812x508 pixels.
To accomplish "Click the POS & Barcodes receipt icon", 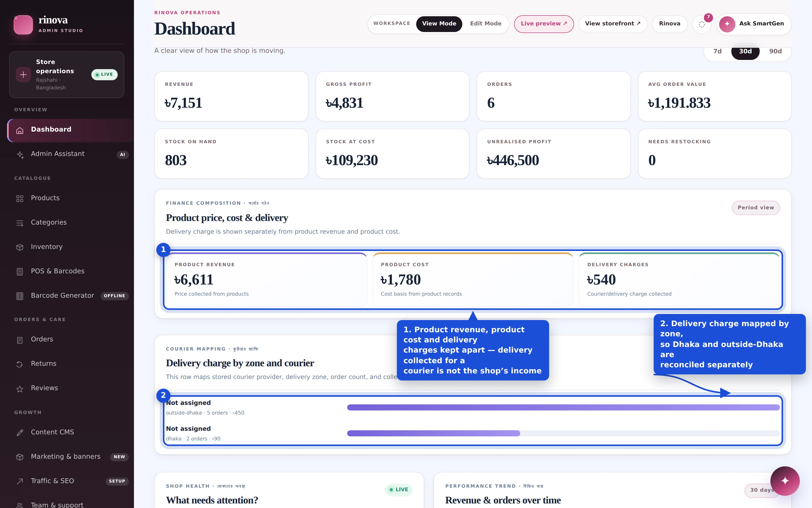I will (20, 272).
